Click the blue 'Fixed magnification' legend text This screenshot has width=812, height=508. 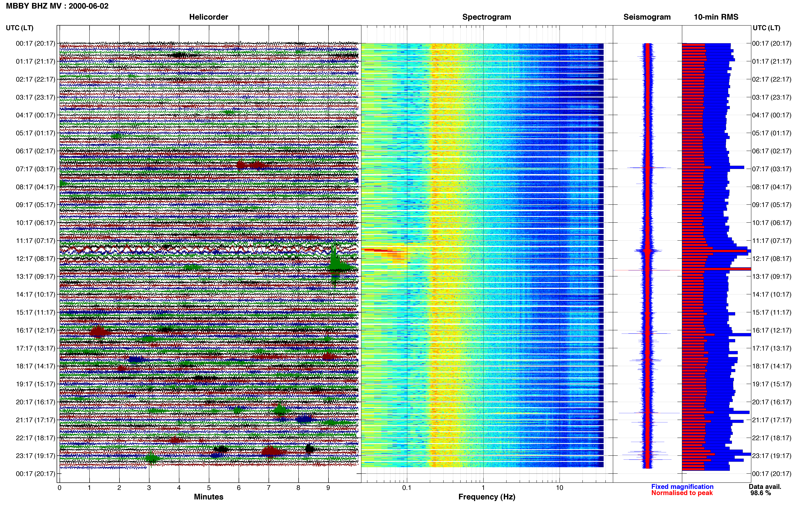[682, 487]
